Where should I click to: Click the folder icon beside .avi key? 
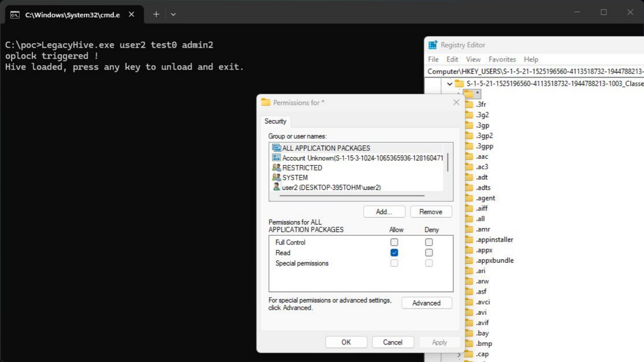(x=469, y=312)
